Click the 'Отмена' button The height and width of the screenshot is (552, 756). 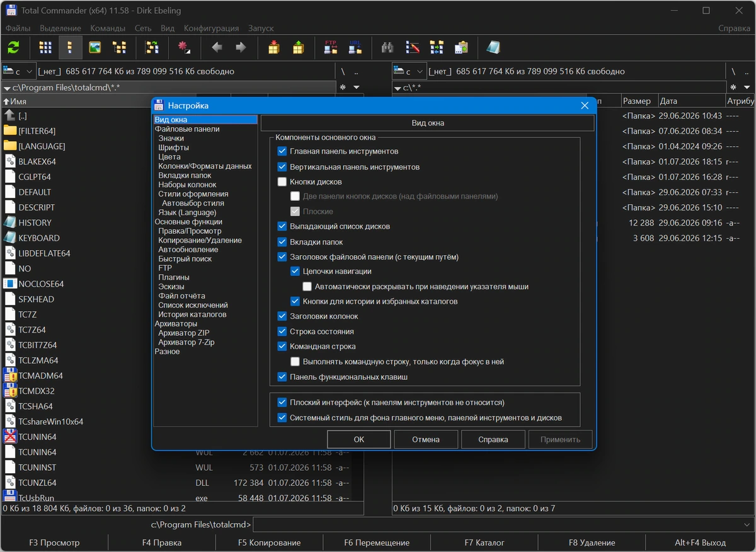426,439
